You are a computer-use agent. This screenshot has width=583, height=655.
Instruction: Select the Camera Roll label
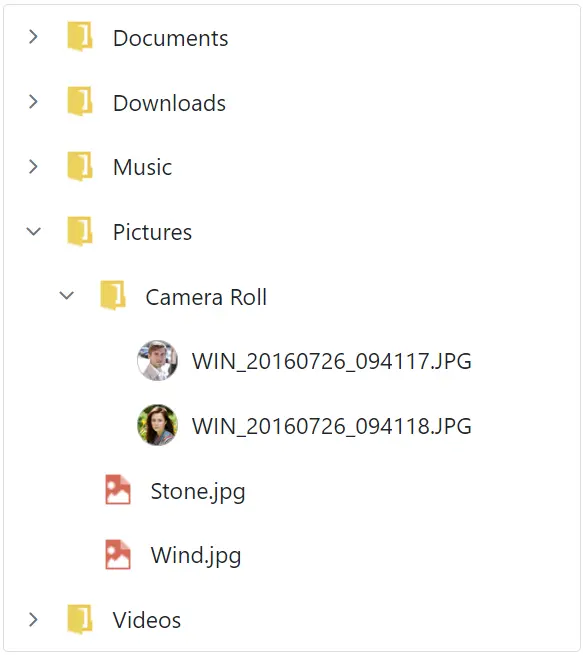pos(206,297)
